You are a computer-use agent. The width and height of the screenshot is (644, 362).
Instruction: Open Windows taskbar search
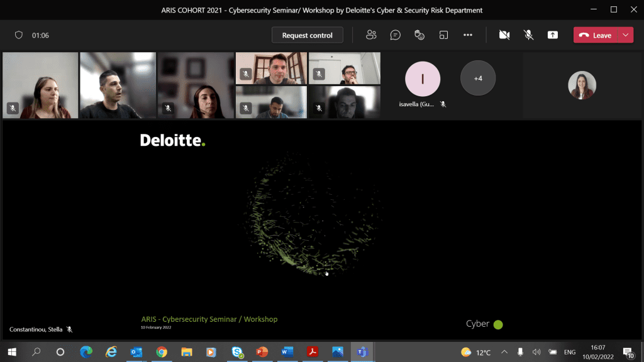(x=36, y=352)
